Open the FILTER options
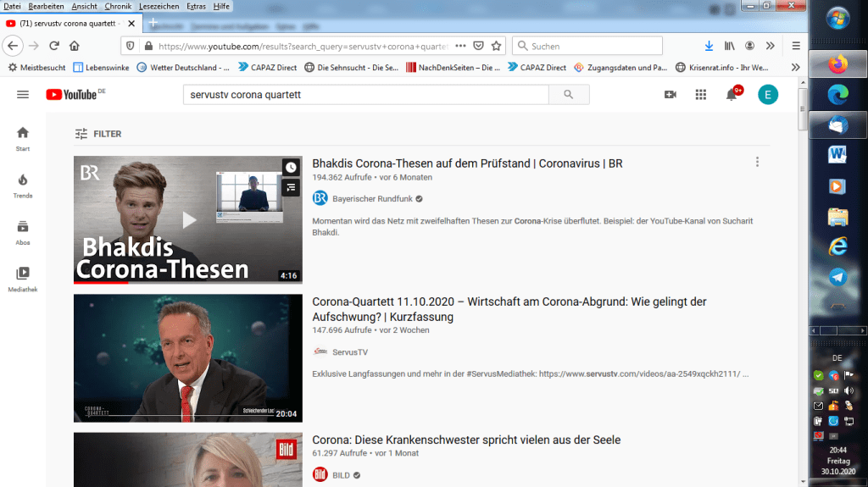 pos(98,134)
